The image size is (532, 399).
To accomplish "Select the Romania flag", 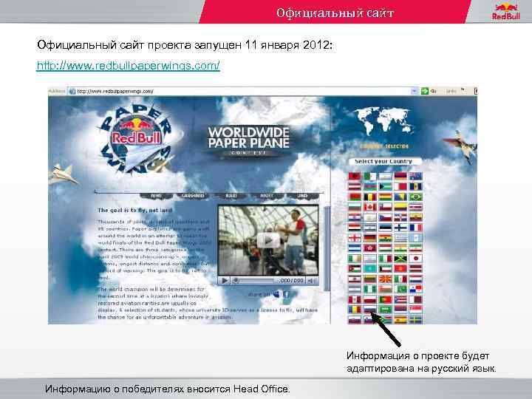I will click(x=355, y=310).
